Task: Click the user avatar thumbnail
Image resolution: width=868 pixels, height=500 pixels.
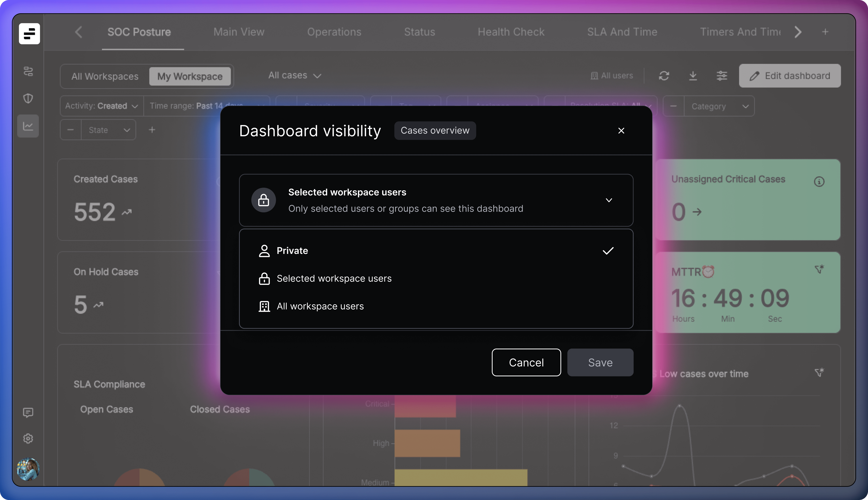Action: click(x=28, y=469)
